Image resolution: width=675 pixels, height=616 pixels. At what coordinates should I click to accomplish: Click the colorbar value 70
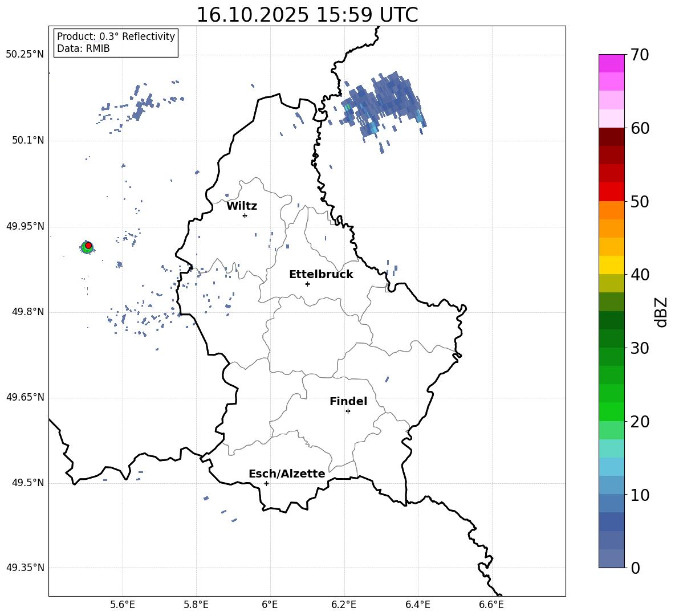pyautogui.click(x=640, y=55)
